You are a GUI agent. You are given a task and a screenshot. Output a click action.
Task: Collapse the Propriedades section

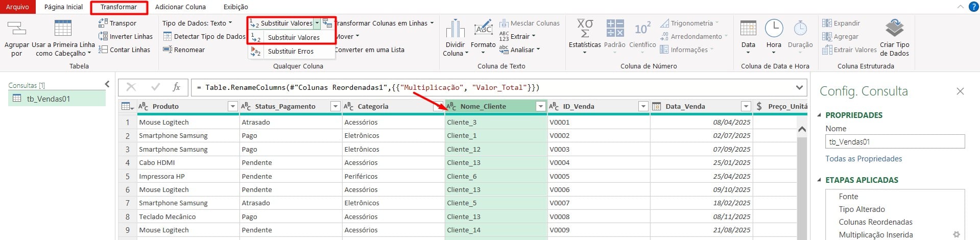click(820, 115)
